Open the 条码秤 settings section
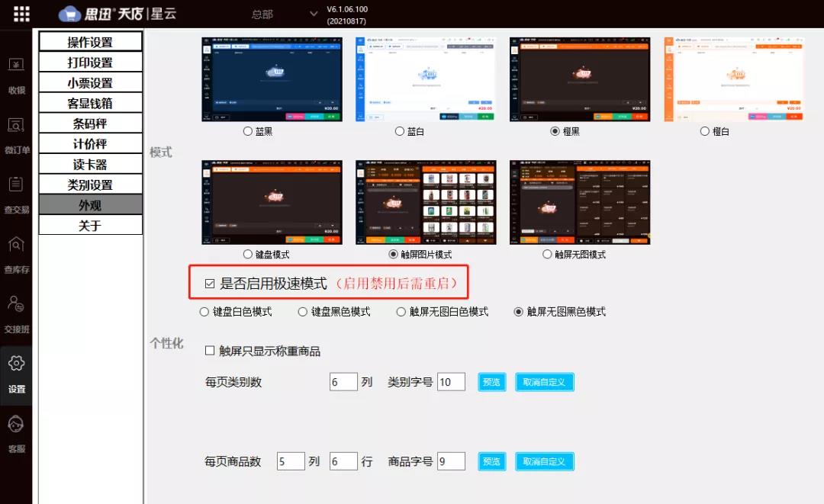824x504 pixels. [x=90, y=122]
